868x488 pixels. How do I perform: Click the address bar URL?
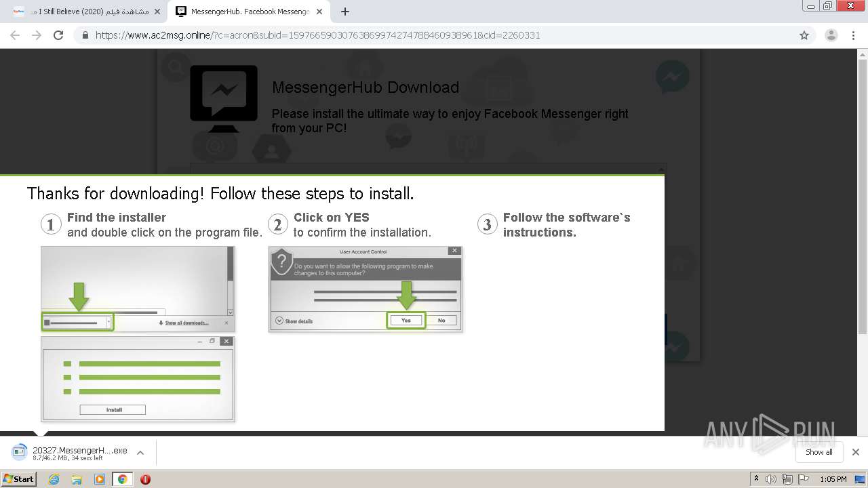coord(317,35)
